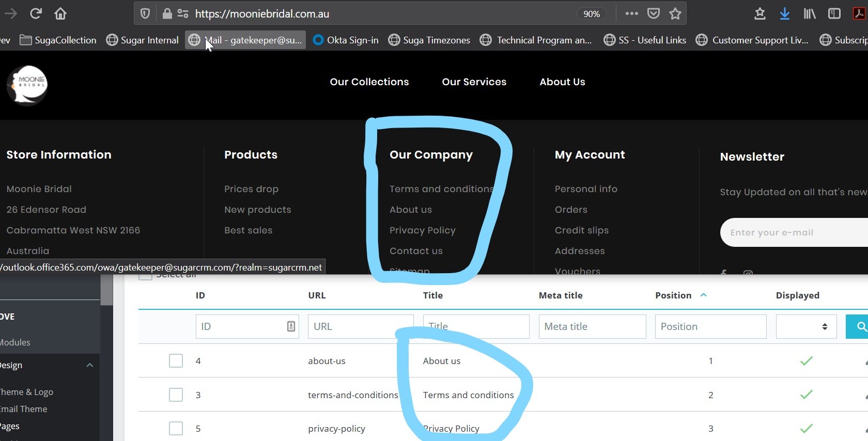
Task: Go to the browser home page icon
Action: 60,13
